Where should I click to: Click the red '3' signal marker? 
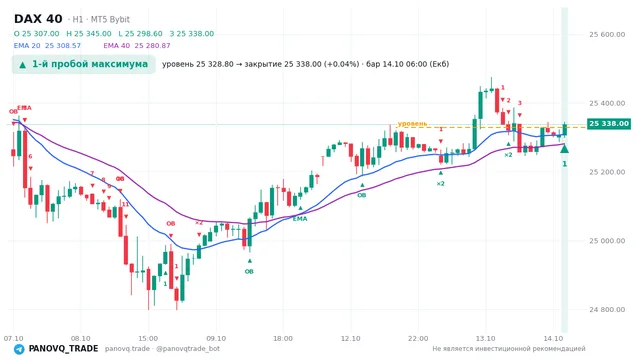click(x=520, y=103)
